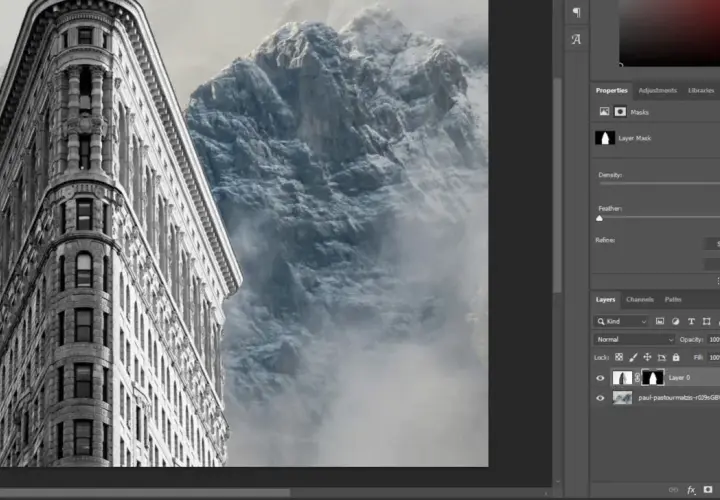720x500 pixels.
Task: Click the Add layer mask icon
Action: (708, 490)
